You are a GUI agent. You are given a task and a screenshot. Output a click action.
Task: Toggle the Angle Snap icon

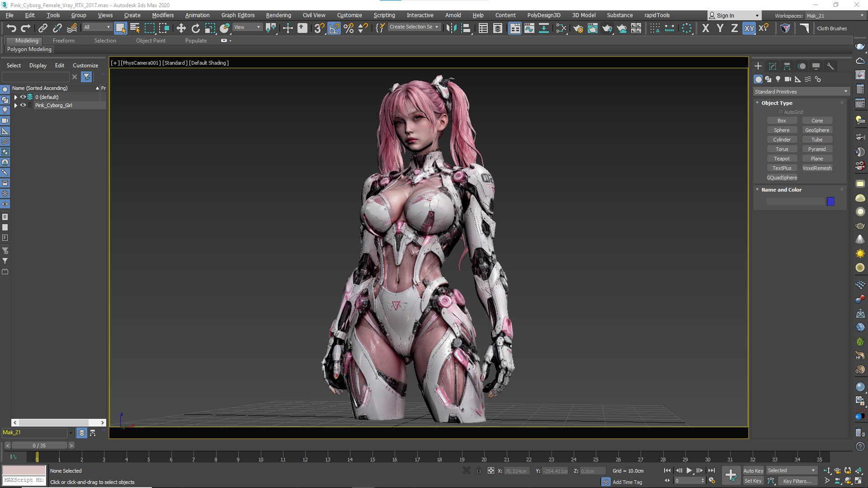coord(334,28)
